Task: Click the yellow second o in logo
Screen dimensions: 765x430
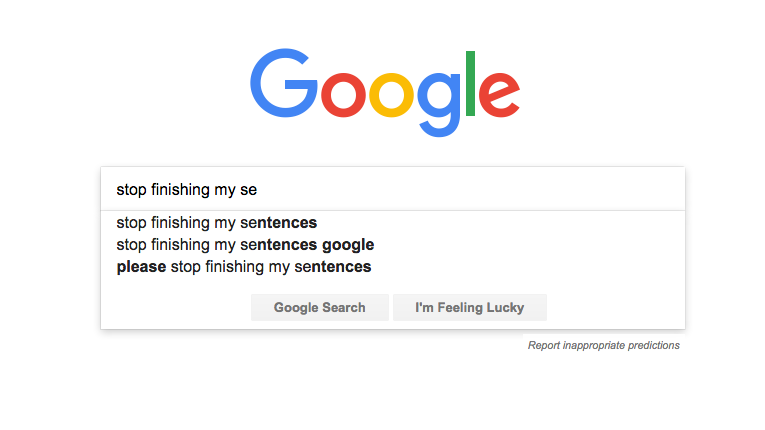Action: 392,95
